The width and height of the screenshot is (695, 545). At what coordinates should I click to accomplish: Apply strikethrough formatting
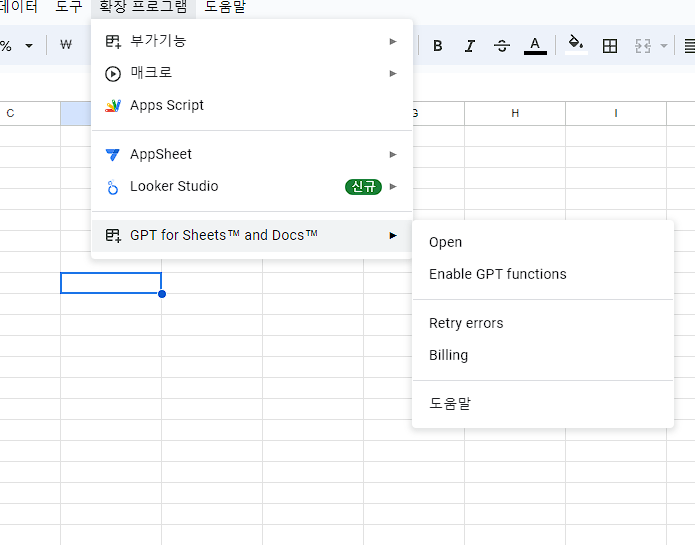[502, 46]
